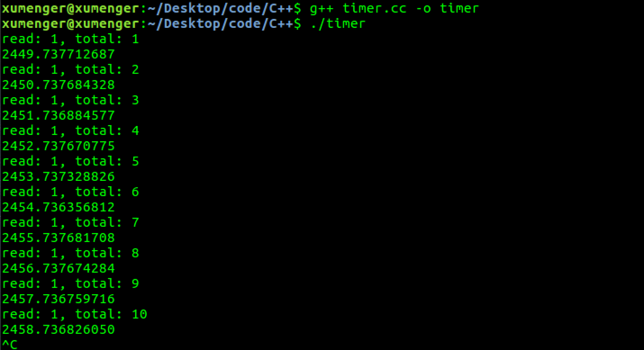Click the line "read: 1, total: 5"
Viewport: 644px width, 350px height.
[71, 162]
